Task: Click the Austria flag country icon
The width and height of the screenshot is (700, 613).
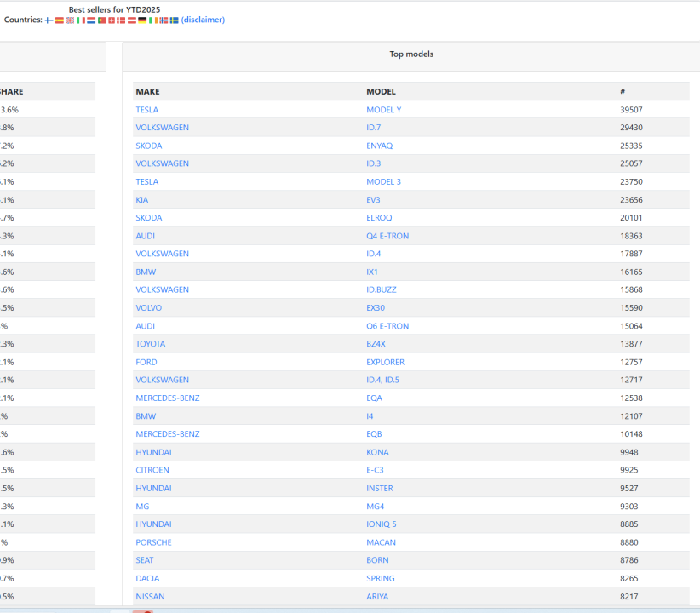Action: [x=131, y=20]
